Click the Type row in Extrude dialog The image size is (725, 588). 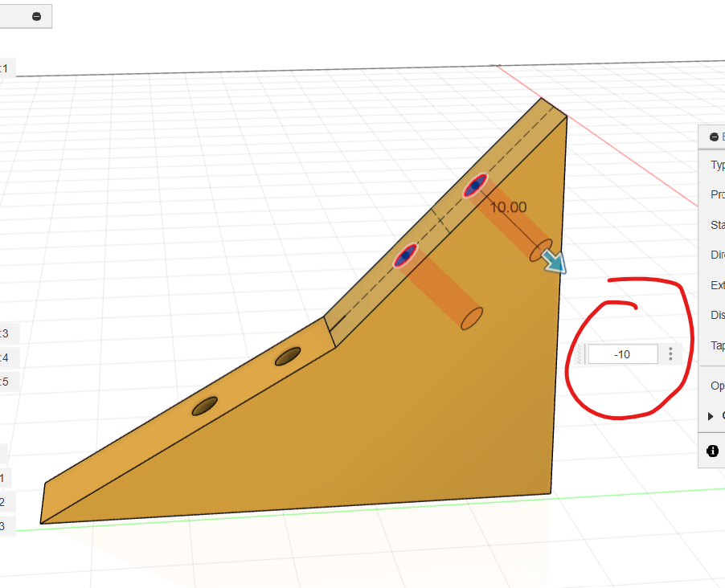[x=717, y=165]
